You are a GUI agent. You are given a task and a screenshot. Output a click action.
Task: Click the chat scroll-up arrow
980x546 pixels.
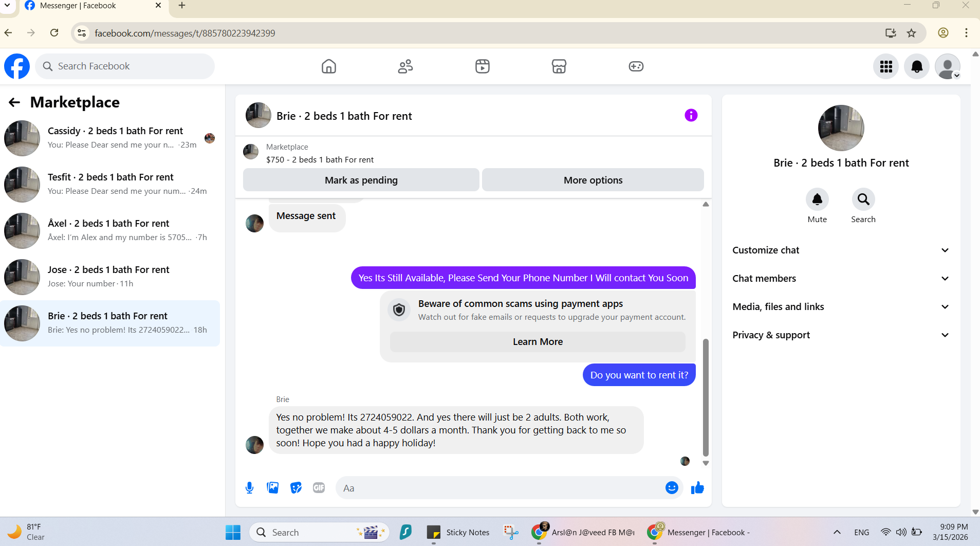click(x=706, y=205)
